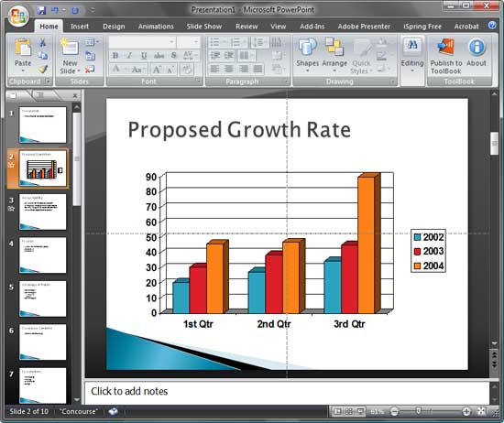The image size is (504, 423).
Task: Open the Clipboard dialog launcher
Action: (x=49, y=81)
